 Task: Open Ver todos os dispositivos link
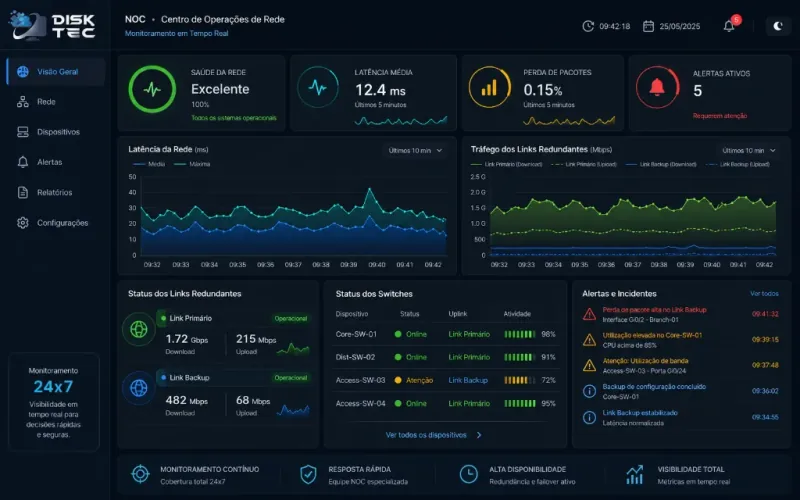(x=426, y=435)
